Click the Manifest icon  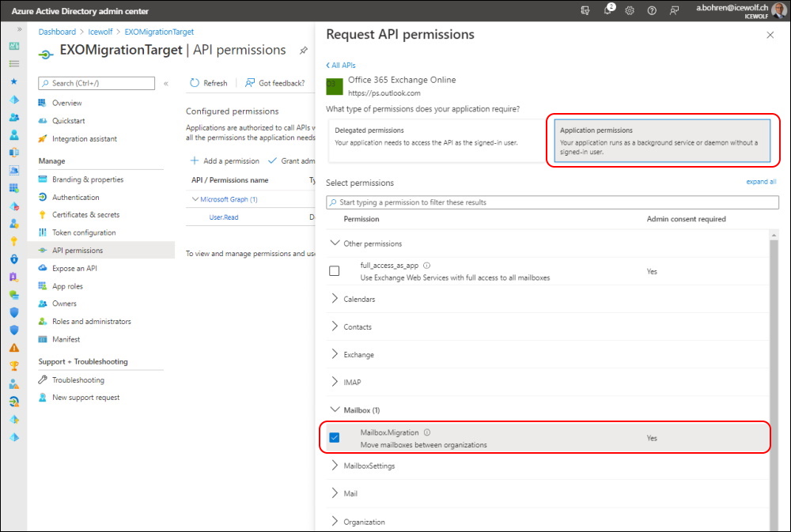click(43, 339)
